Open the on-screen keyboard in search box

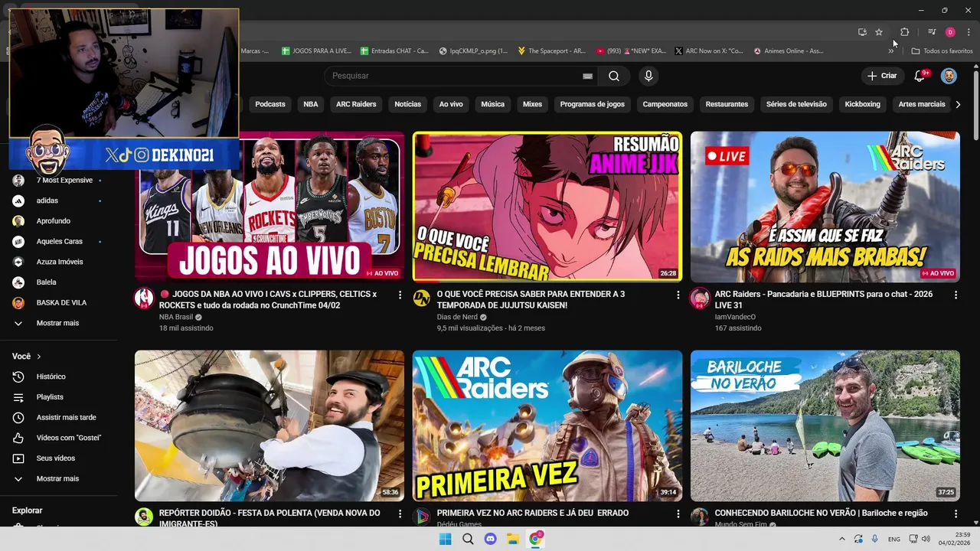click(587, 76)
